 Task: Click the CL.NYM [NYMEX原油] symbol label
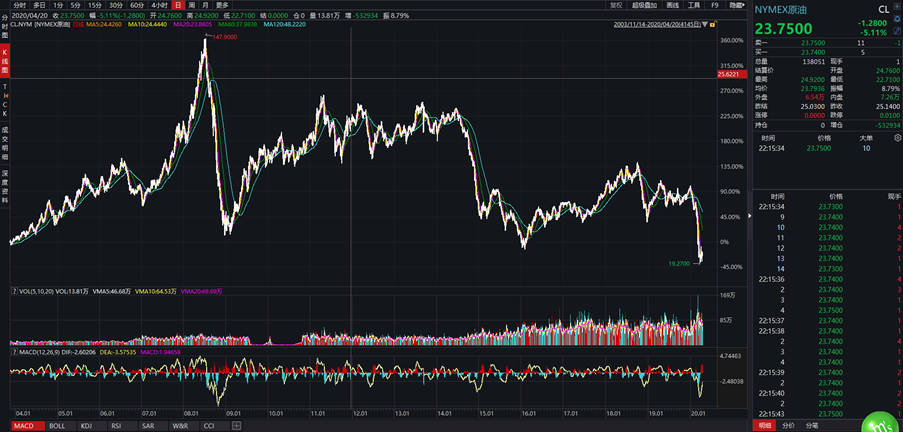pyautogui.click(x=40, y=25)
